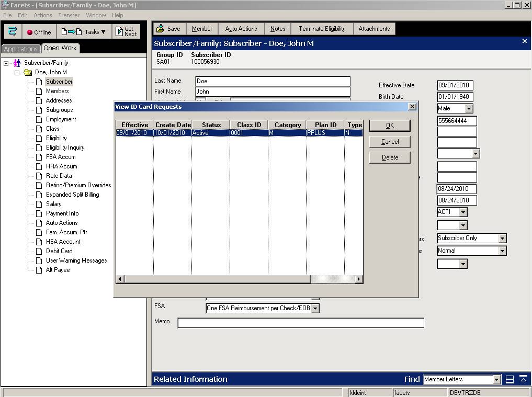The height and width of the screenshot is (397, 532).
Task: Click the Subscriber/Family root tree icon
Action: coord(17,63)
